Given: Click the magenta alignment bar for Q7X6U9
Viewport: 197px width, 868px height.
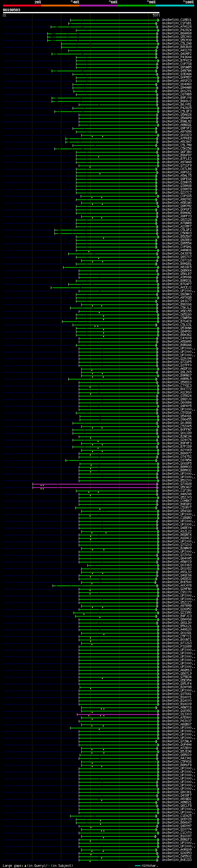Looking at the screenshot, I should click(x=95, y=484).
